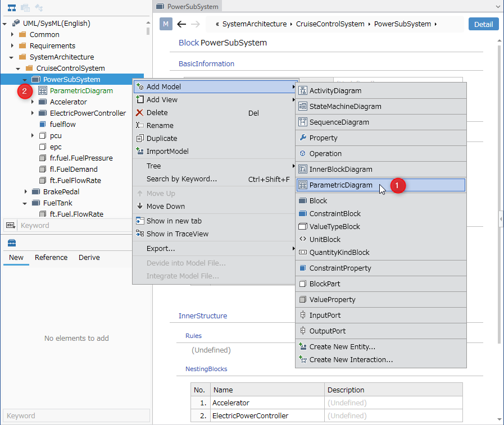Click the Duplicate icon in context menu
This screenshot has width=504, height=425.
139,139
